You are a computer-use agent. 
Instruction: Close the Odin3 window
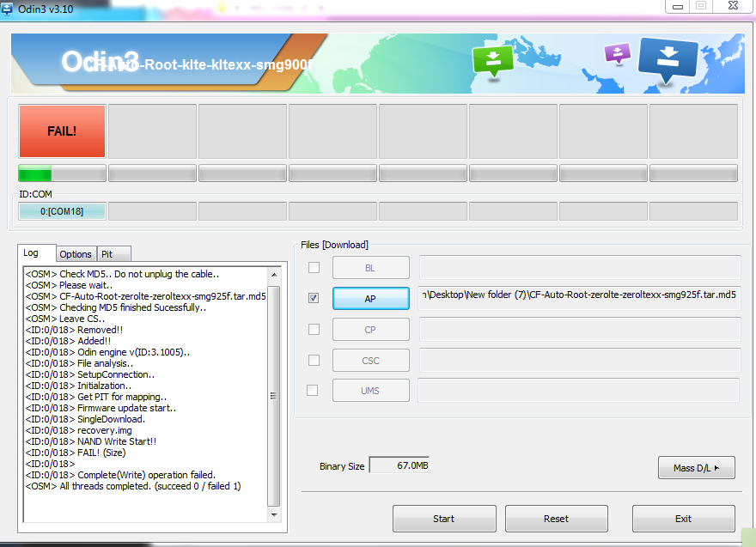point(734,6)
